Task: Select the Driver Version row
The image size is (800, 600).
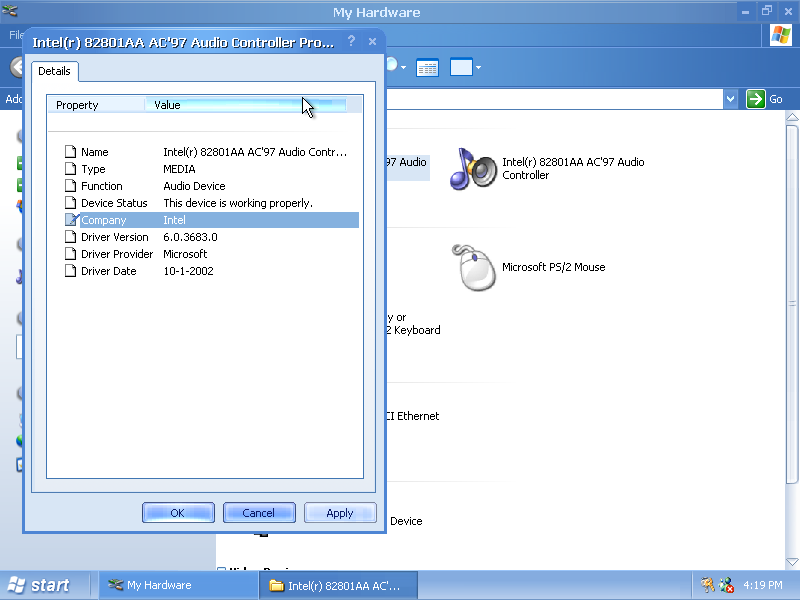Action: (212, 237)
